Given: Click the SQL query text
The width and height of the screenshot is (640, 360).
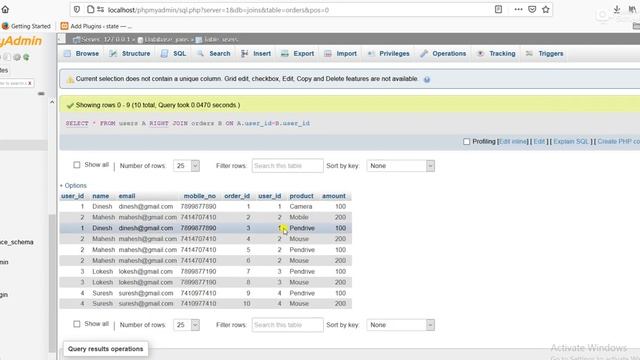Looking at the screenshot, I should coord(188,123).
